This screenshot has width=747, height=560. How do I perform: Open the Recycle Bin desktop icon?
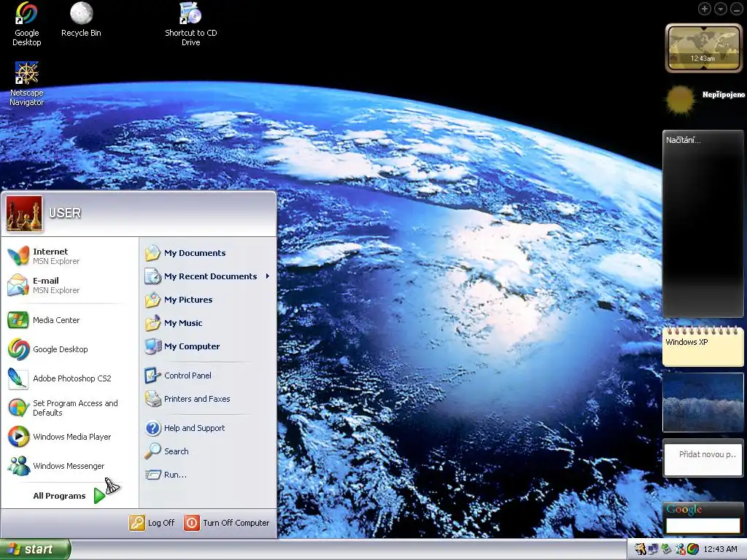(x=81, y=20)
